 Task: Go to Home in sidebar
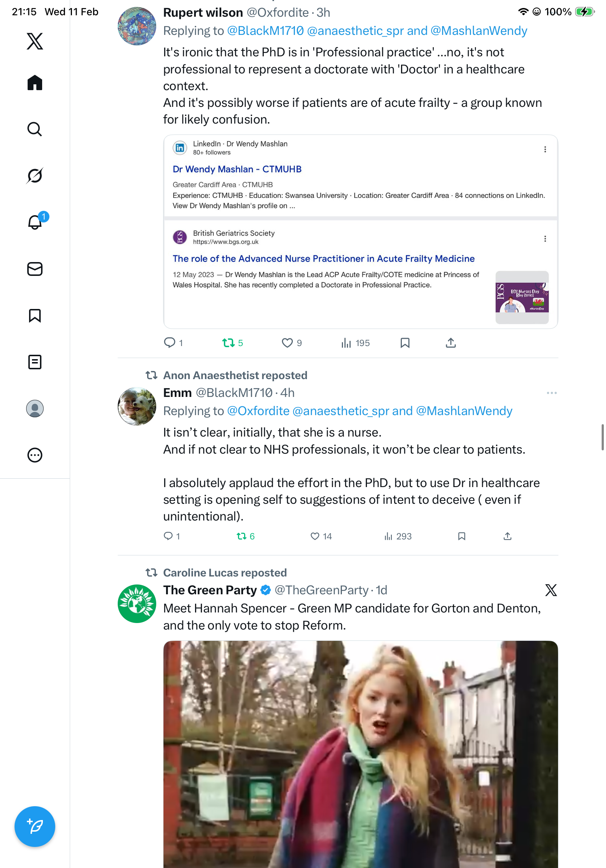pyautogui.click(x=35, y=83)
